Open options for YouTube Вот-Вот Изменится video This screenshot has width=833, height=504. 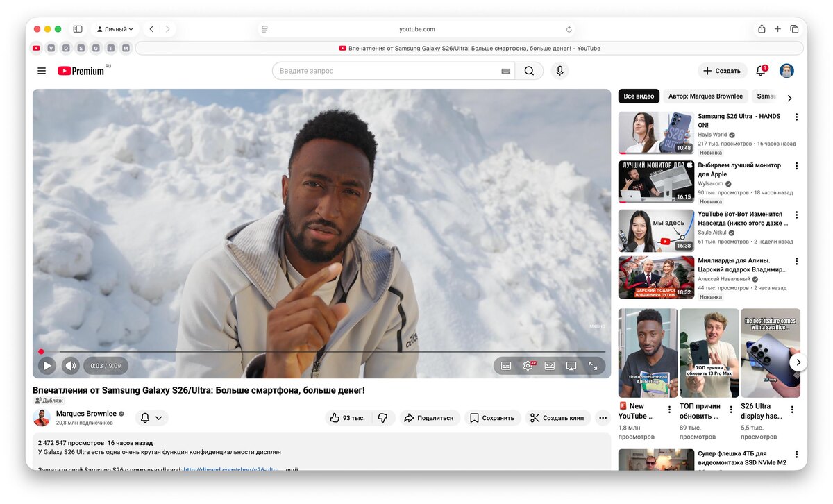[796, 215]
